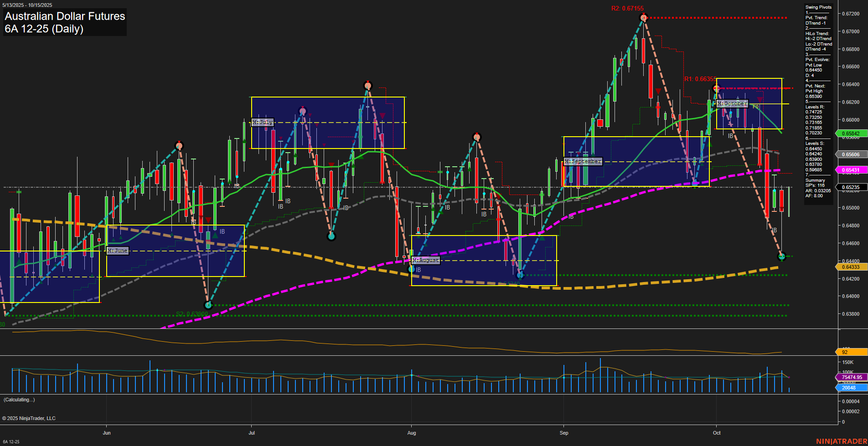Click the green last price marker 0.65842

(851, 133)
